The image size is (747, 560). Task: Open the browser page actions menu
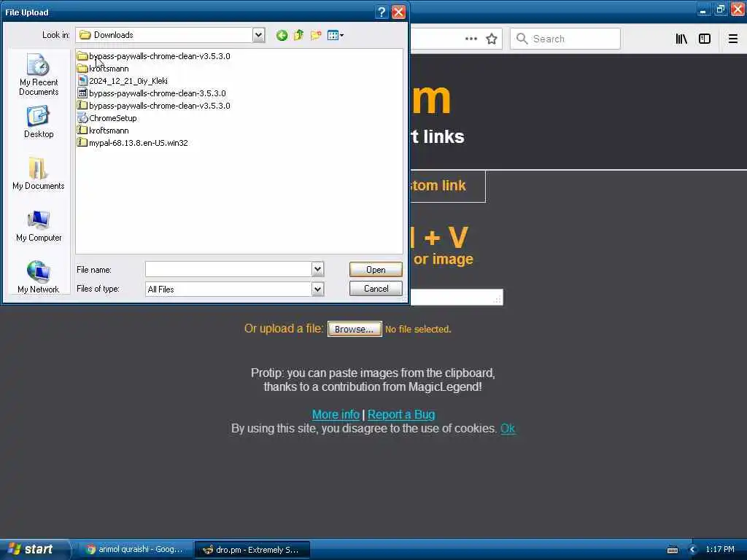point(471,39)
